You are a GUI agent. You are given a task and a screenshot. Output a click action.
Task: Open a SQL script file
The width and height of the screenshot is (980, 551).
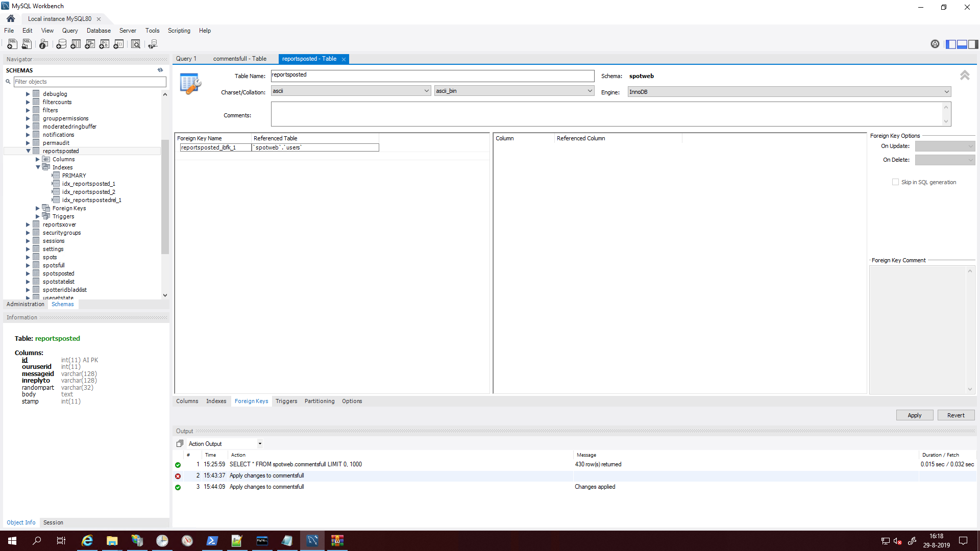(x=27, y=44)
